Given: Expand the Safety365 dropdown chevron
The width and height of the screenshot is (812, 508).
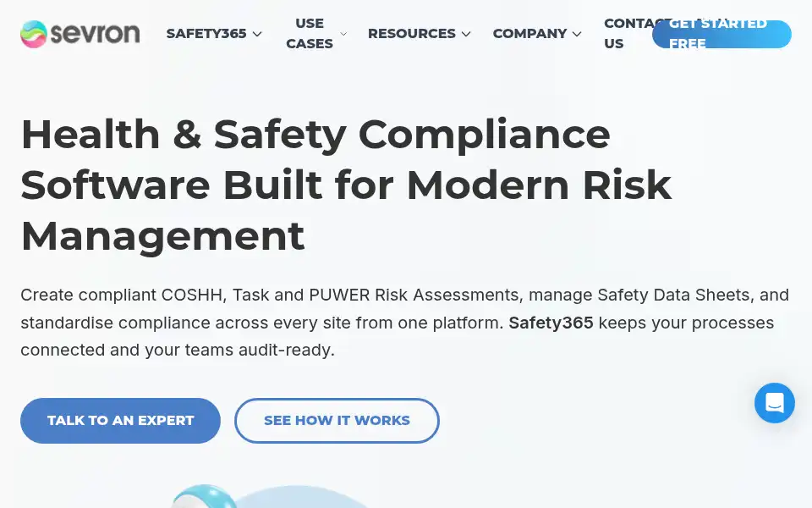Looking at the screenshot, I should [x=257, y=34].
